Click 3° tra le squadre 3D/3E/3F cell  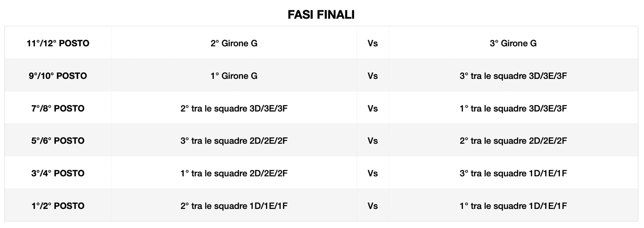click(x=513, y=76)
